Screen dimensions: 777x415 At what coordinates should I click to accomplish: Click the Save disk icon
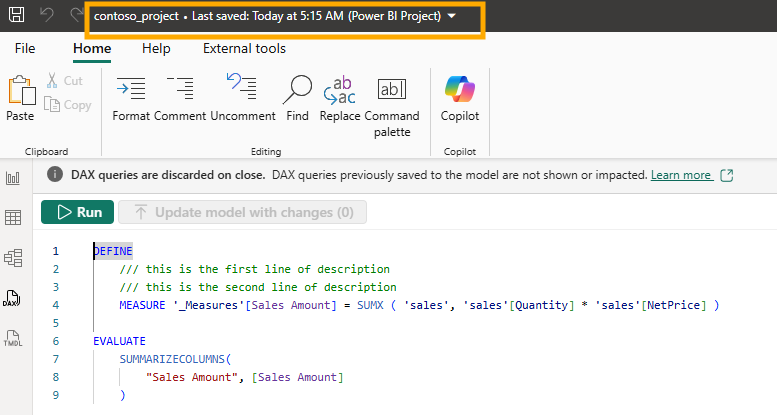(x=16, y=14)
